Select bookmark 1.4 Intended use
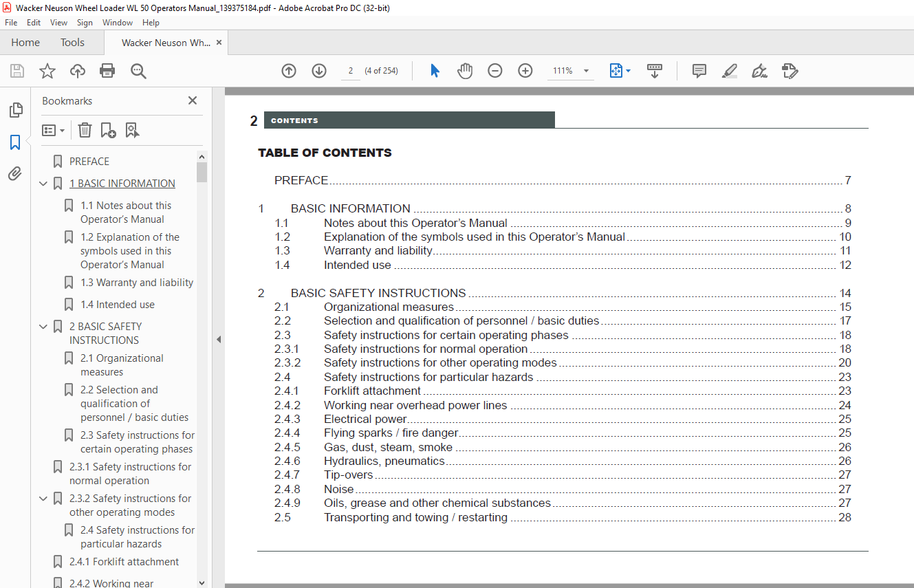The image size is (914, 588). (x=118, y=305)
